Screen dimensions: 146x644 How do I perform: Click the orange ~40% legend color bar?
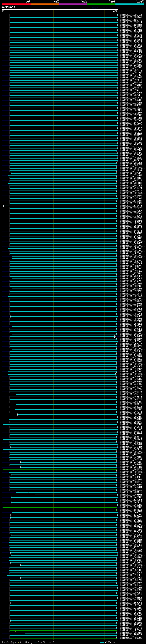(45, 4)
